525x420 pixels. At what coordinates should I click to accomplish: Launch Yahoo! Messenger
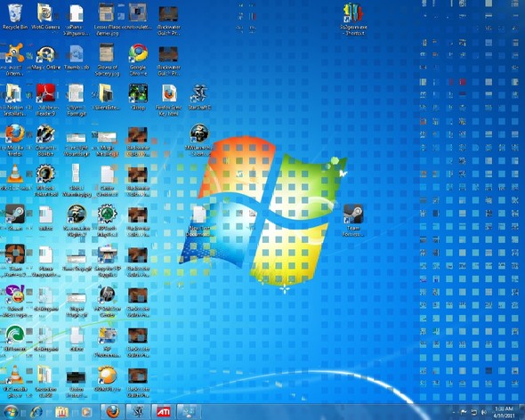pos(15,301)
